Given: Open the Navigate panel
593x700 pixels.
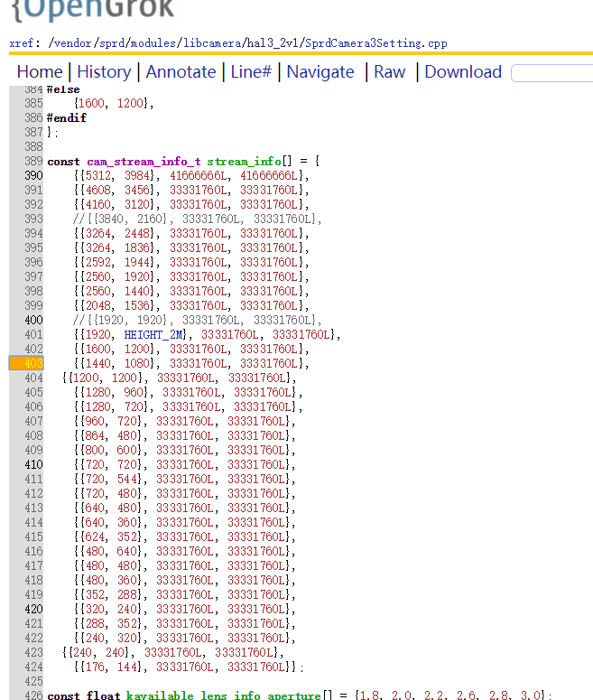Looking at the screenshot, I should click(x=320, y=72).
